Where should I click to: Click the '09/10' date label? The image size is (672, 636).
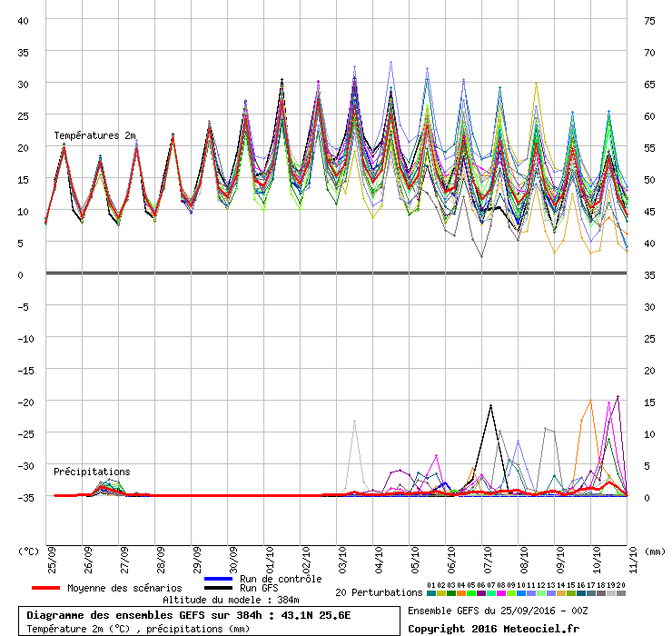pos(560,560)
